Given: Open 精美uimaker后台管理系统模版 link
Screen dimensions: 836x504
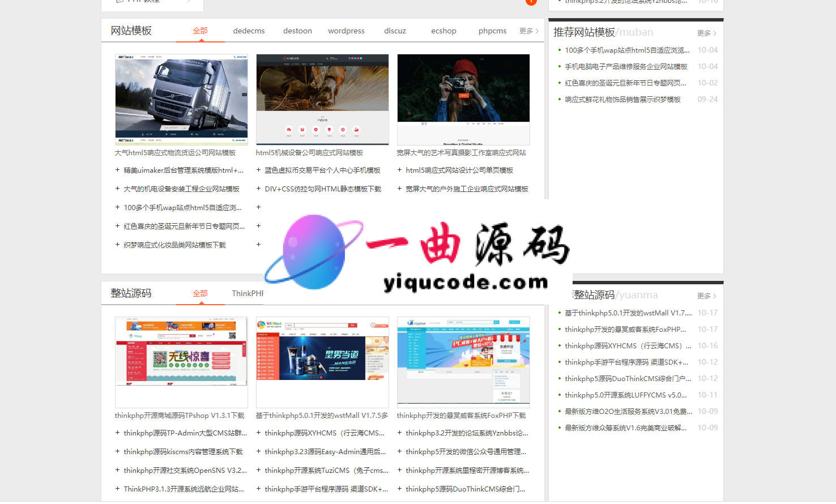Looking at the screenshot, I should tap(184, 170).
